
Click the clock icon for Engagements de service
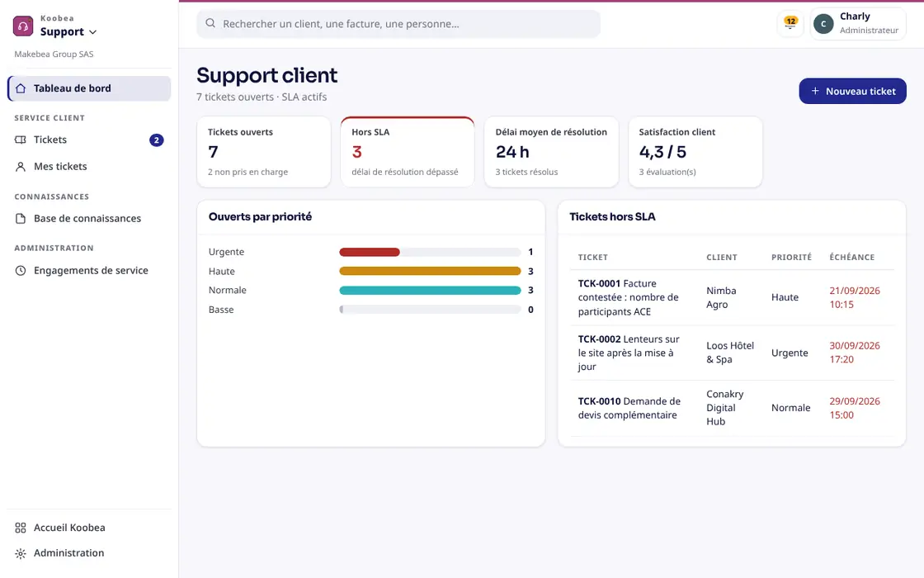point(21,271)
